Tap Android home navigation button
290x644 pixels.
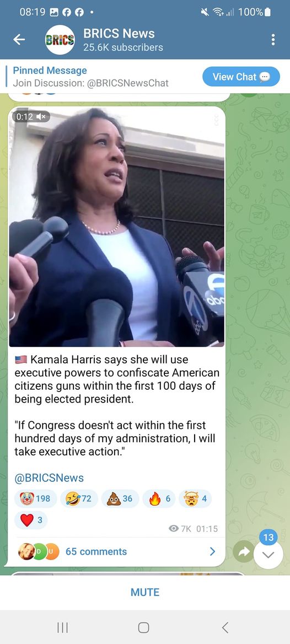pyautogui.click(x=143, y=627)
